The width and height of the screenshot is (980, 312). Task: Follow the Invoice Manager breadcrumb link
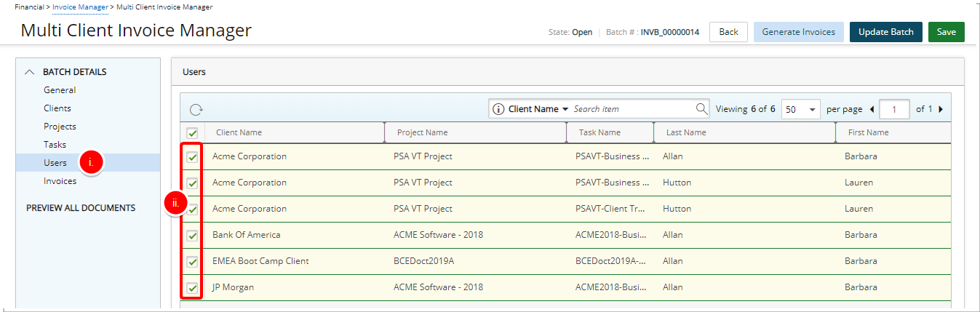click(80, 7)
